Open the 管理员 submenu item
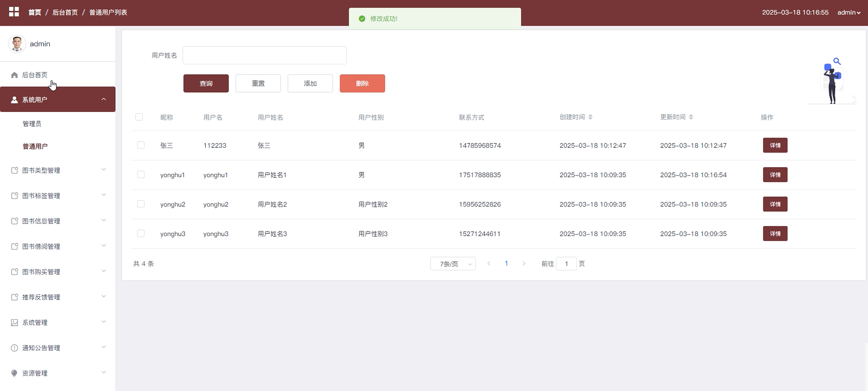This screenshot has width=868, height=391. [x=32, y=124]
